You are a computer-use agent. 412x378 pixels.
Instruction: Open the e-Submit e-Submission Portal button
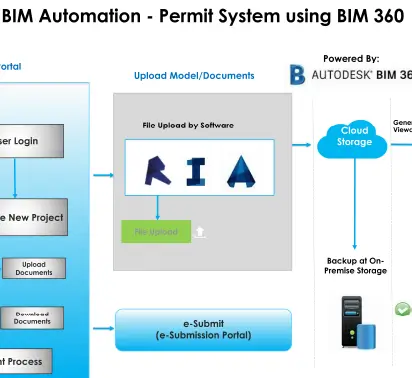(x=203, y=329)
